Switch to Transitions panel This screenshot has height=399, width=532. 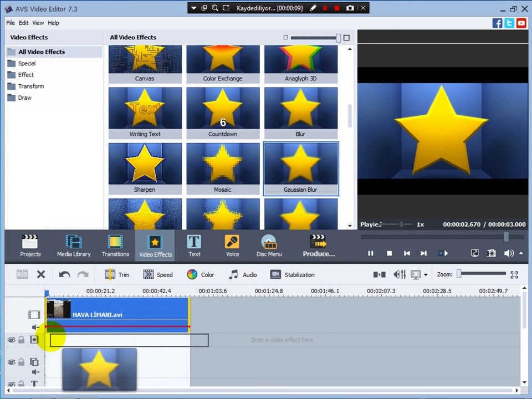click(115, 245)
